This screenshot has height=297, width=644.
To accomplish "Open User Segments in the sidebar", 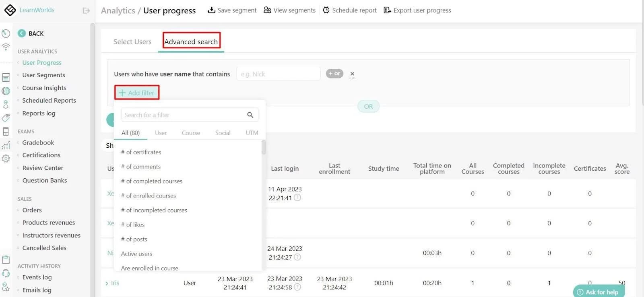I will [x=43, y=75].
